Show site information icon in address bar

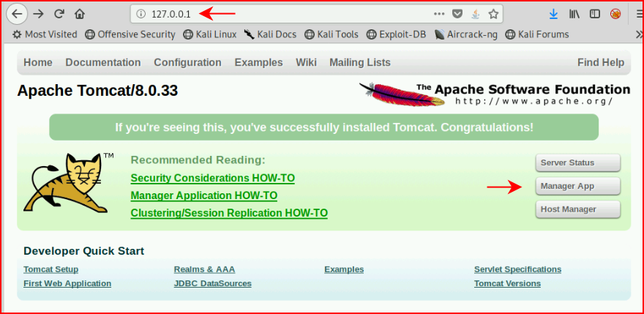point(141,14)
